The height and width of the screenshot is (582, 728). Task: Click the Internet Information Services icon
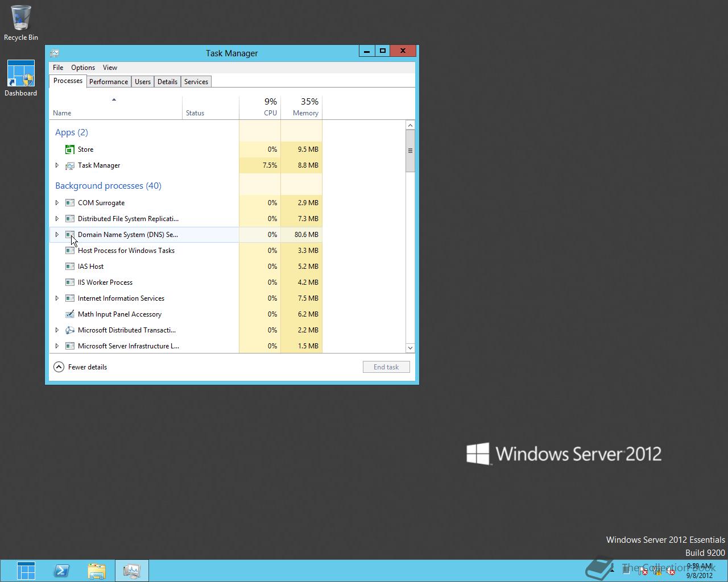pos(70,298)
